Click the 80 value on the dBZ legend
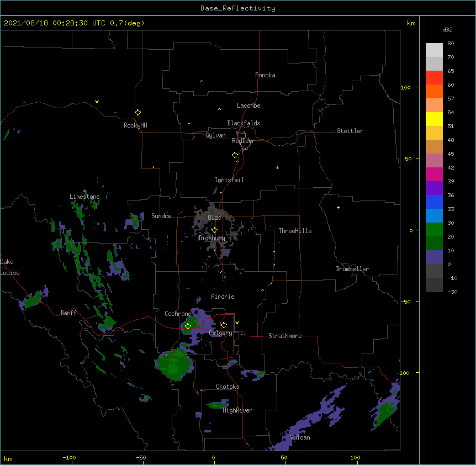476x465 pixels. [x=451, y=44]
